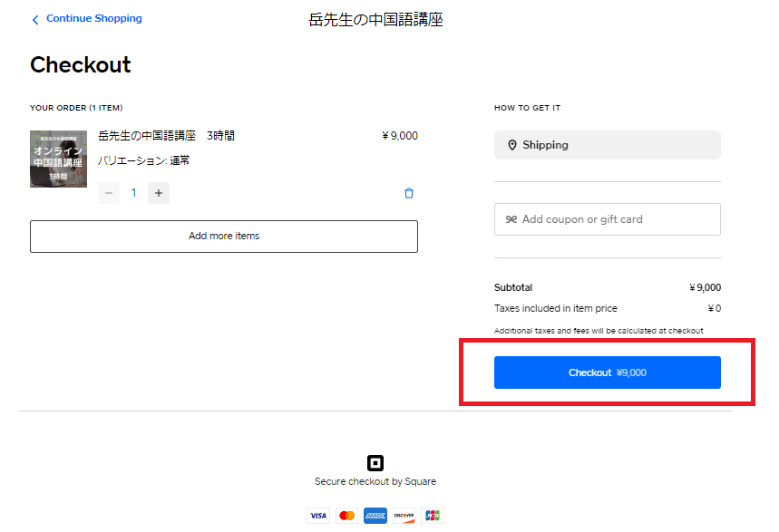The image size is (779, 532).
Task: Click the American Express card icon
Action: click(x=375, y=516)
